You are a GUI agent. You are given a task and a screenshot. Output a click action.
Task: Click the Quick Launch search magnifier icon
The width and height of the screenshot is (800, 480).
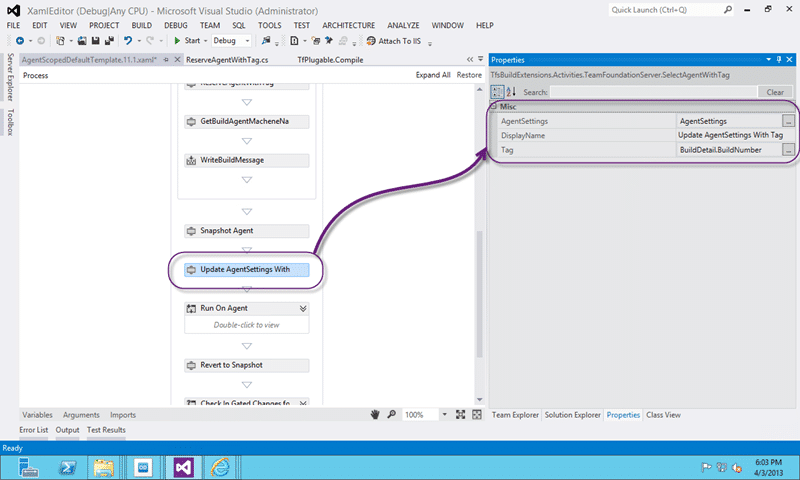tap(728, 10)
